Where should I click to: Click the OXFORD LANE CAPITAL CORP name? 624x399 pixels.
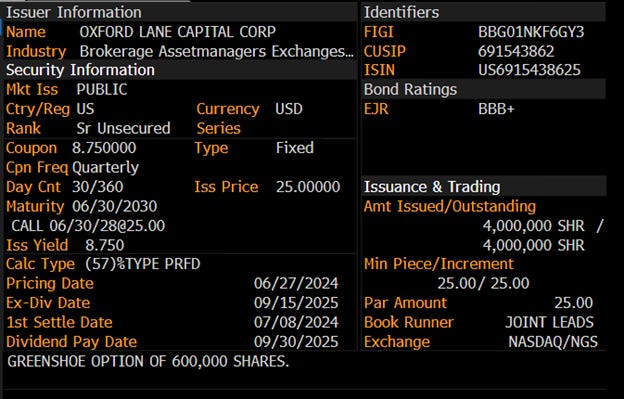tap(177, 32)
